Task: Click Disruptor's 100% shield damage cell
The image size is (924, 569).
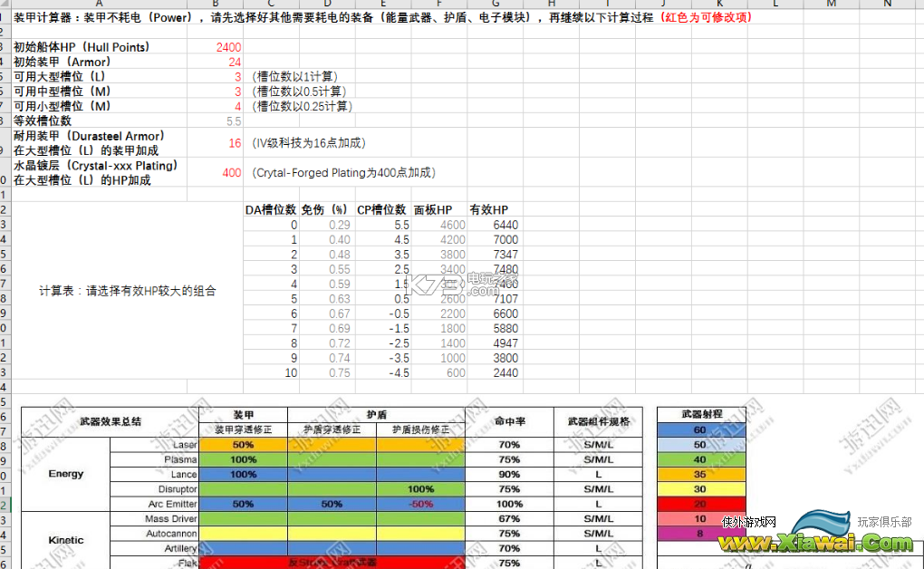Action: pos(420,488)
